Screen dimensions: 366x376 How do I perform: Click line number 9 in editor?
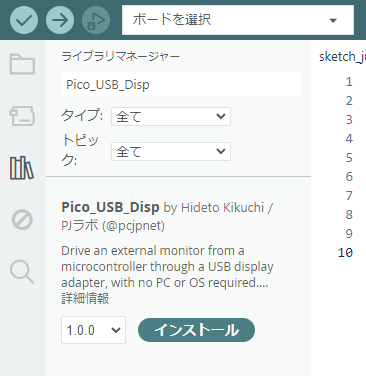pos(349,233)
